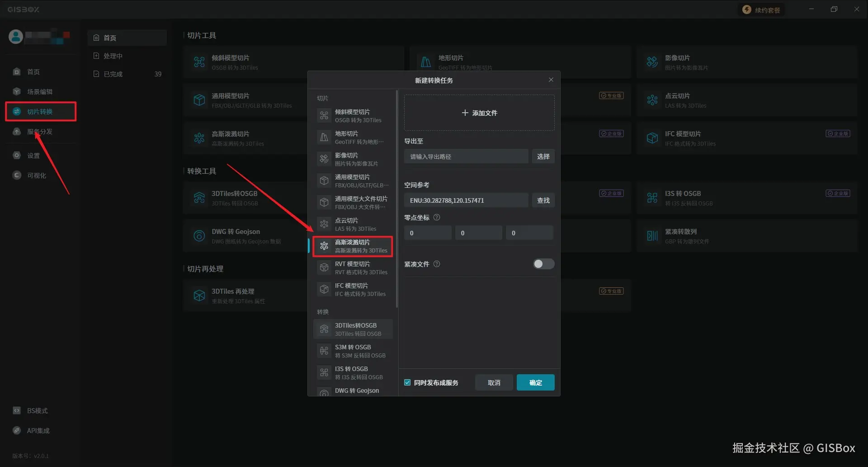Open 场景编辑 in left sidebar
This screenshot has height=467, width=868.
[41, 92]
